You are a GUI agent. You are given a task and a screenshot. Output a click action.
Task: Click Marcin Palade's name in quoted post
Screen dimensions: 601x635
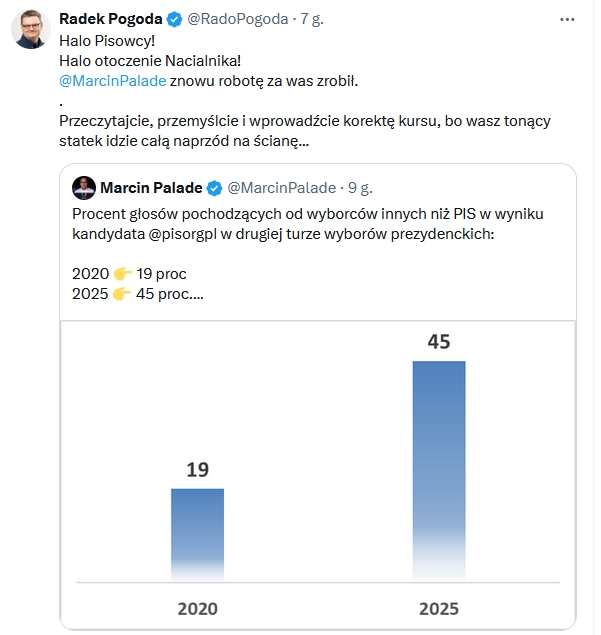[151, 188]
